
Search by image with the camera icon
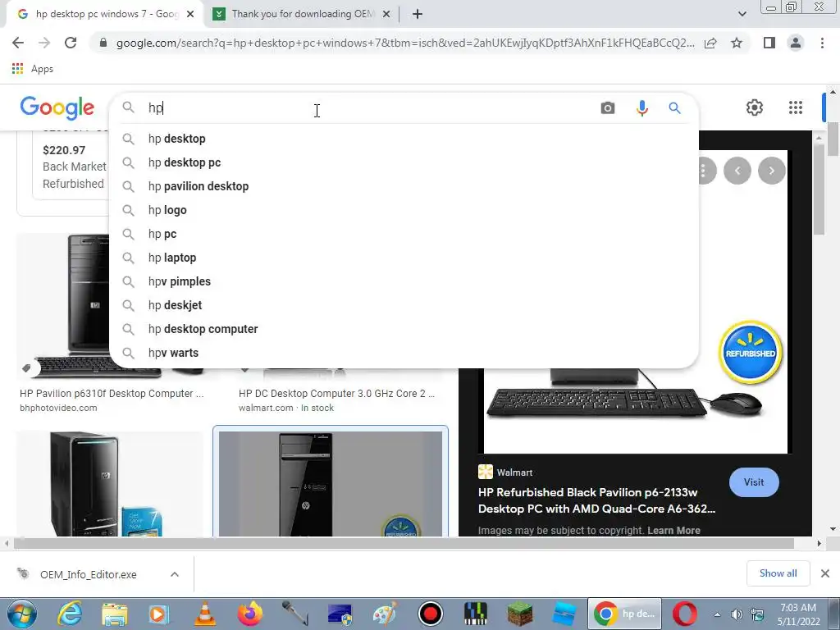608,108
